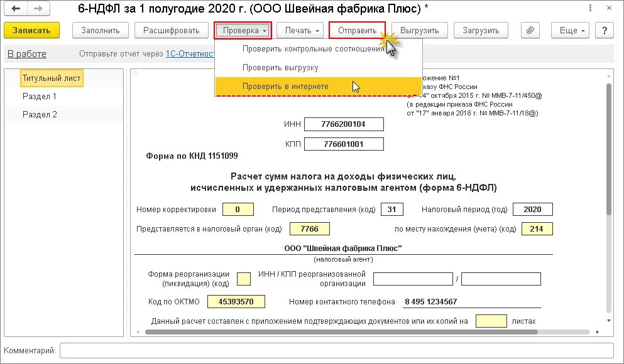The height and width of the screenshot is (364, 624).
Task: Go back with the left arrow icon
Action: coord(16,9)
